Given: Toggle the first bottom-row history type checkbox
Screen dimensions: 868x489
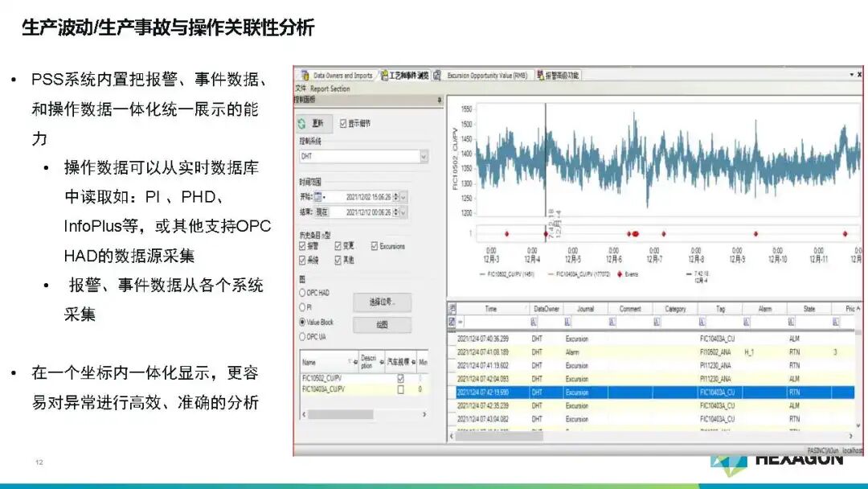Looking at the screenshot, I should (x=302, y=260).
